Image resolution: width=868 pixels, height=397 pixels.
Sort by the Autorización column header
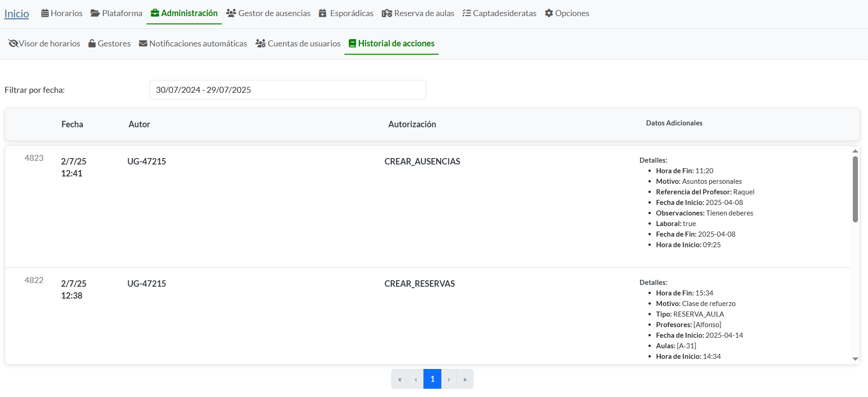click(x=412, y=125)
